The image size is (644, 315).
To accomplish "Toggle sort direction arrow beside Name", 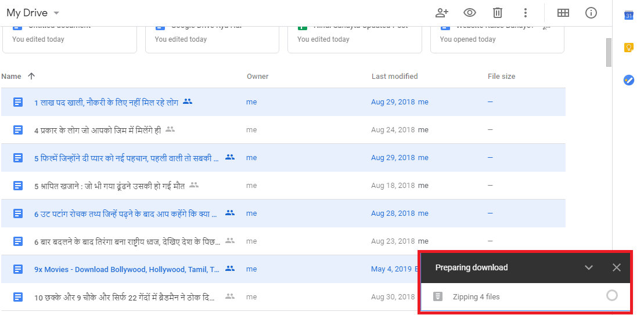I will pos(31,77).
